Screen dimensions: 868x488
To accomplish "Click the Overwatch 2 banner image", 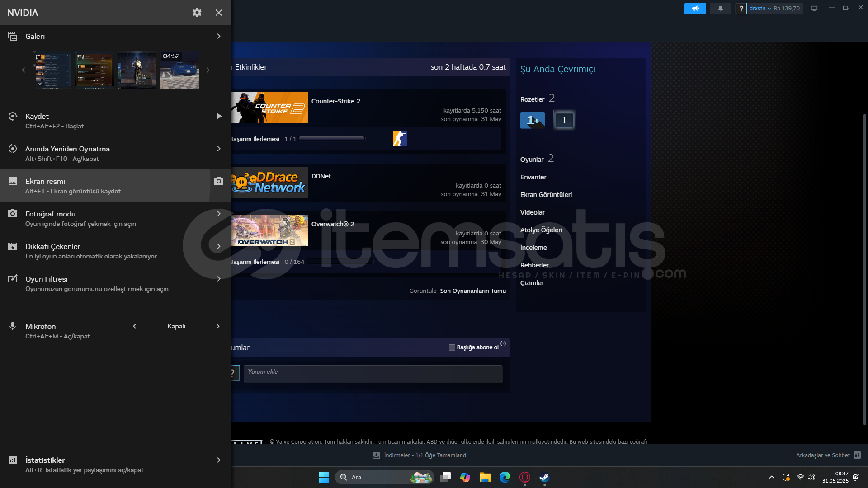I will pyautogui.click(x=269, y=230).
